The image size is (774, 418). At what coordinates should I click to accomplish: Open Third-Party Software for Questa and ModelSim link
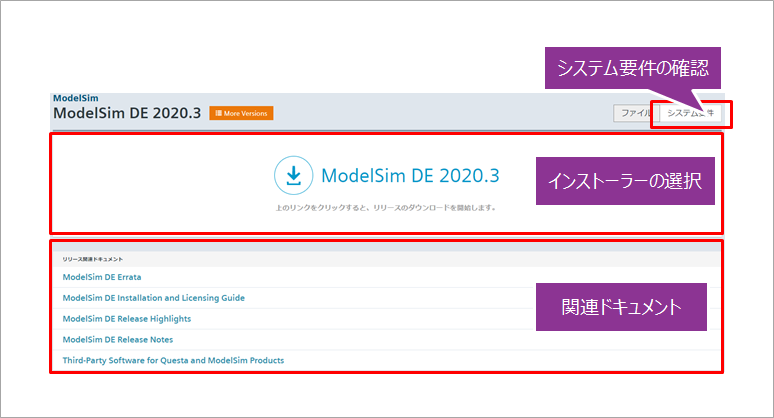[173, 360]
